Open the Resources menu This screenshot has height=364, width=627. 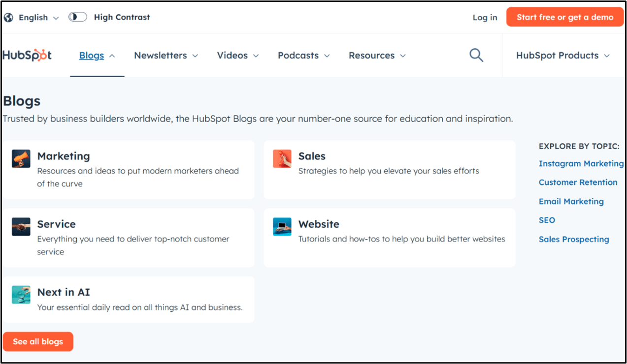377,56
